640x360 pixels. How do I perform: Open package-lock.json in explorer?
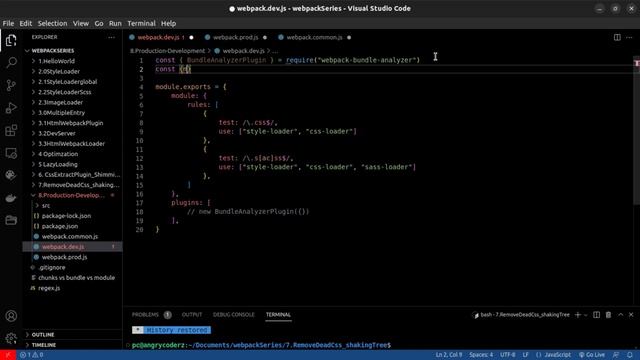point(66,216)
